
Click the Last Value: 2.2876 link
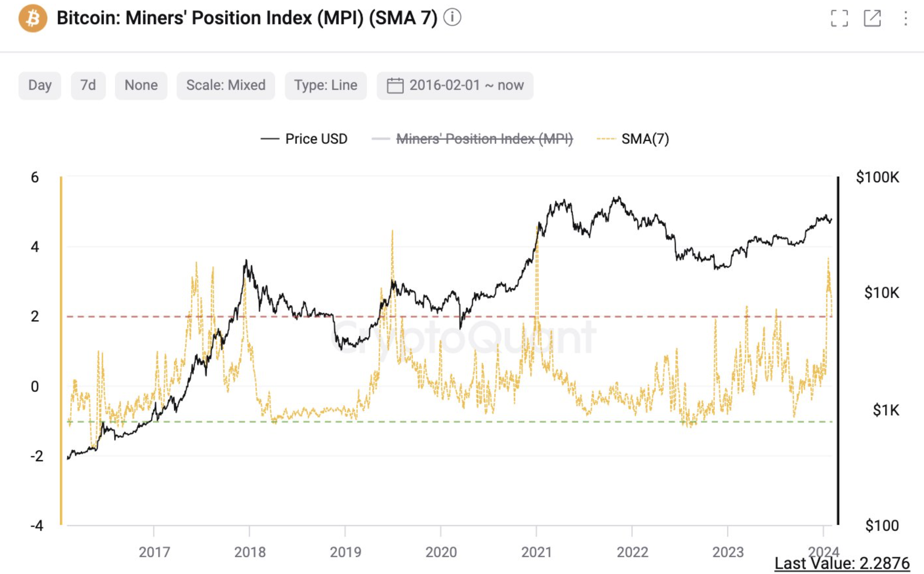pos(842,563)
